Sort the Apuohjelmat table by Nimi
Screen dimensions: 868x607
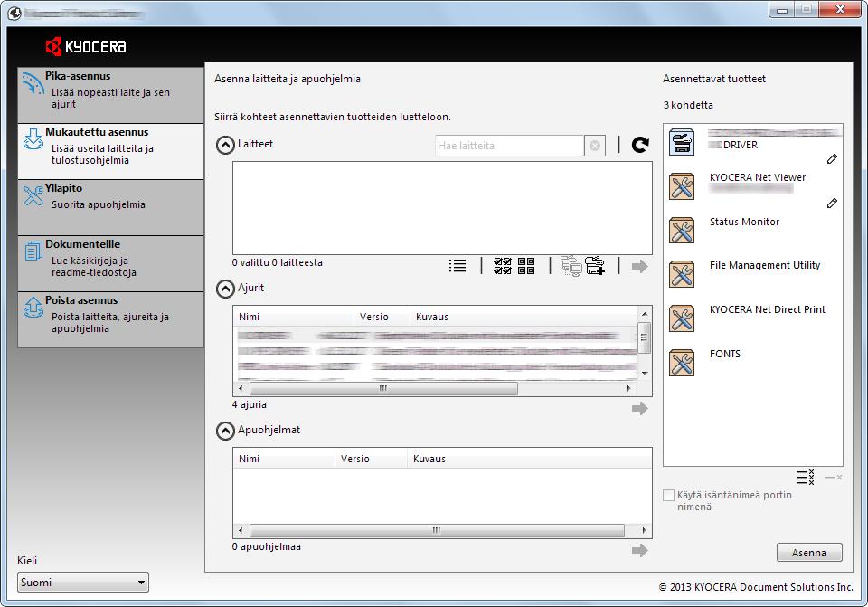pos(284,459)
